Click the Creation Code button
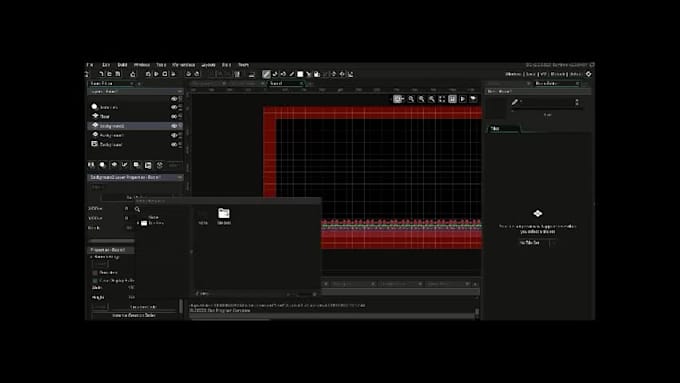The height and width of the screenshot is (383, 680). [144, 307]
